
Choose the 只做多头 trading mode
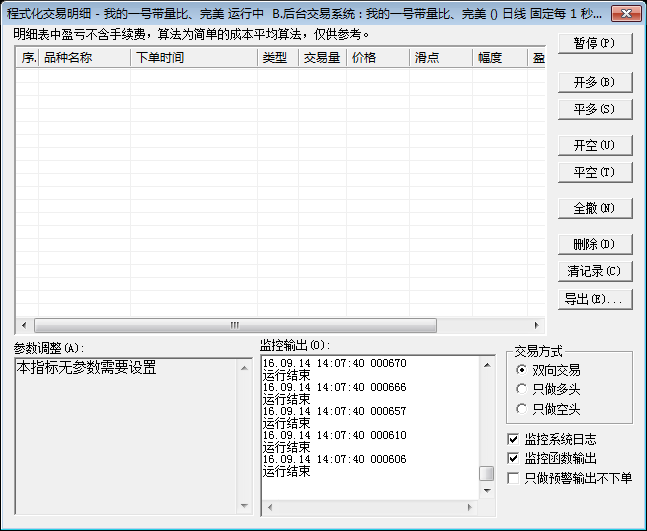pyautogui.click(x=522, y=390)
